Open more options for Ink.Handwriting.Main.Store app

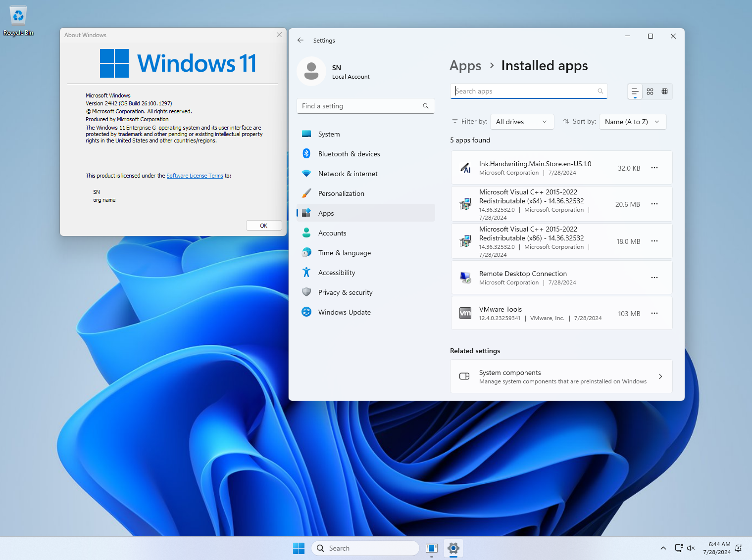[654, 168]
